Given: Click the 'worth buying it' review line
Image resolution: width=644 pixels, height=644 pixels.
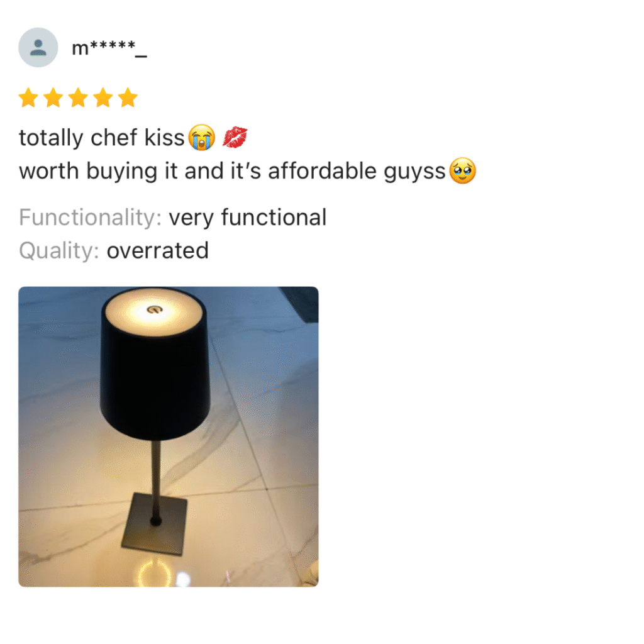Looking at the screenshot, I should pos(232,171).
